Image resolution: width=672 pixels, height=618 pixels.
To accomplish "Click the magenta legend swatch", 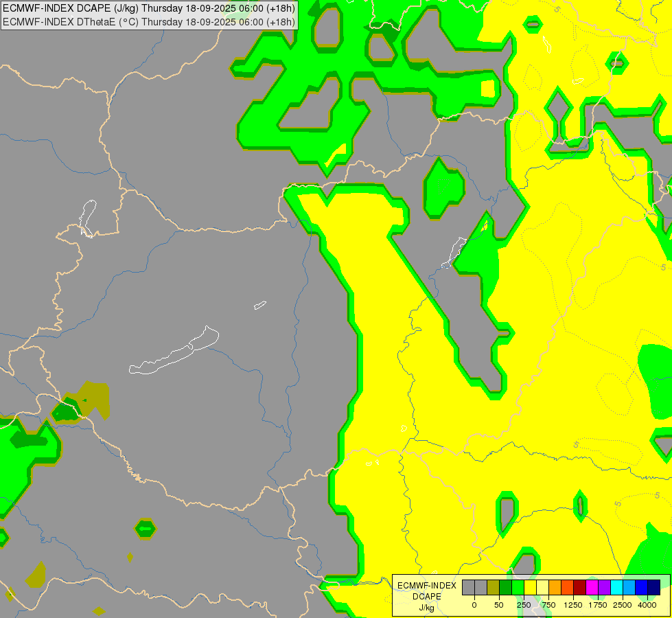I will (592, 587).
